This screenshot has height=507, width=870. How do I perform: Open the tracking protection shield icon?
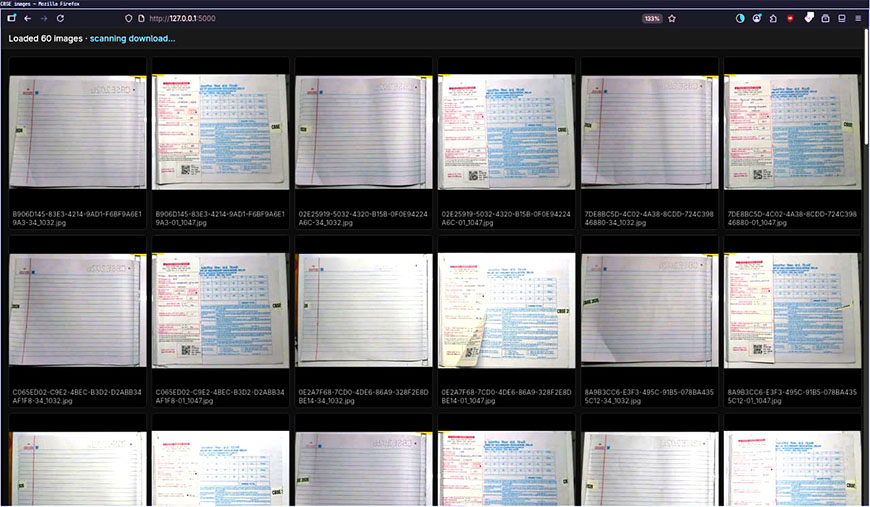coord(129,18)
